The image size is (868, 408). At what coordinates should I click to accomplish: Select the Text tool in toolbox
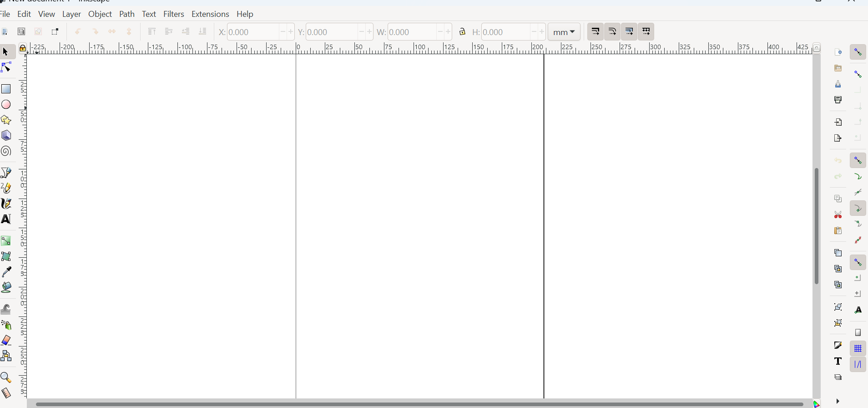(6, 219)
